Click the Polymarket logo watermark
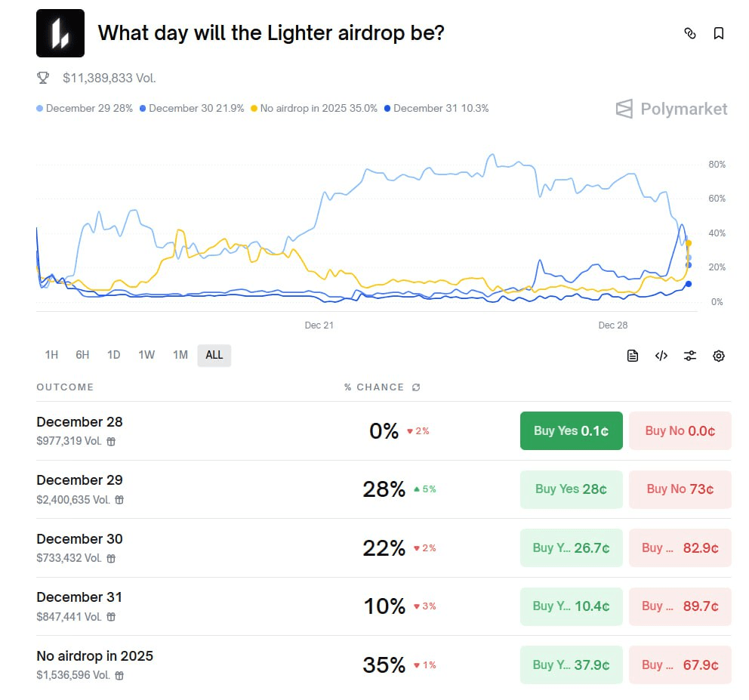This screenshot has height=700, width=749. pyautogui.click(x=671, y=109)
